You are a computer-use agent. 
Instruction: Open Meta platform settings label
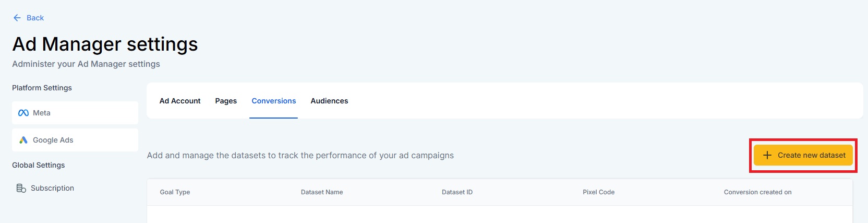42,113
